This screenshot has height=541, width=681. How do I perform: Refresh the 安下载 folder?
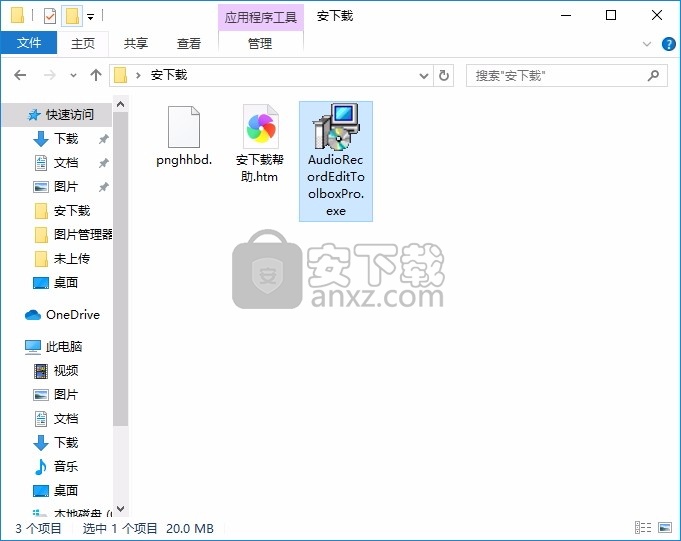pyautogui.click(x=443, y=76)
